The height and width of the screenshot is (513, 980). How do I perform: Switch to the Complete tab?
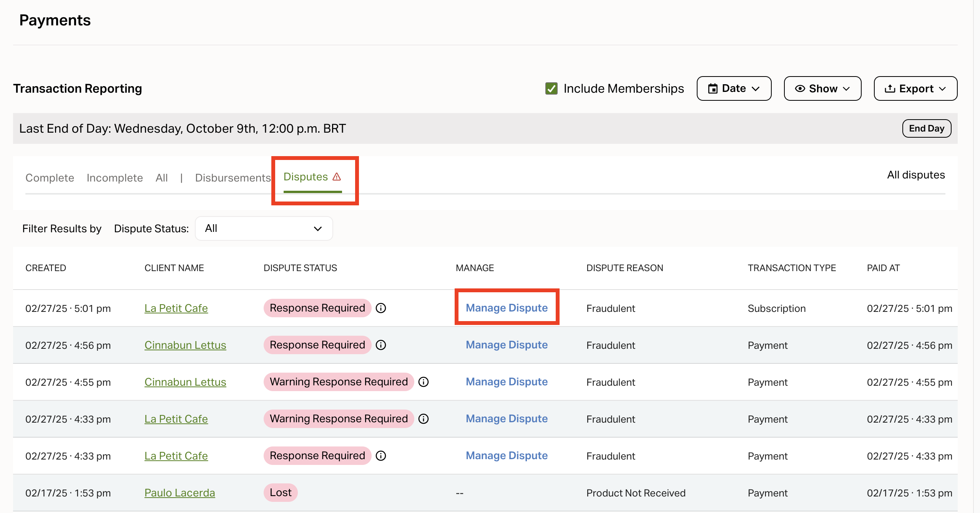pos(50,178)
